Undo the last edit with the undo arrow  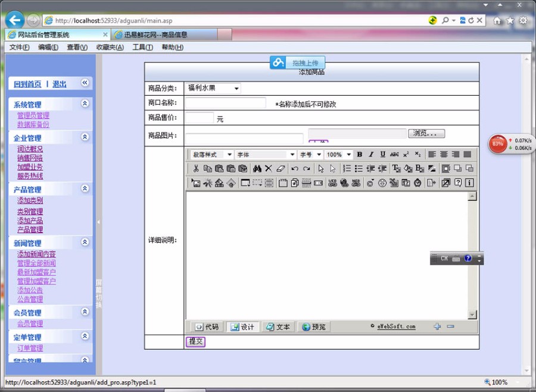coord(294,169)
